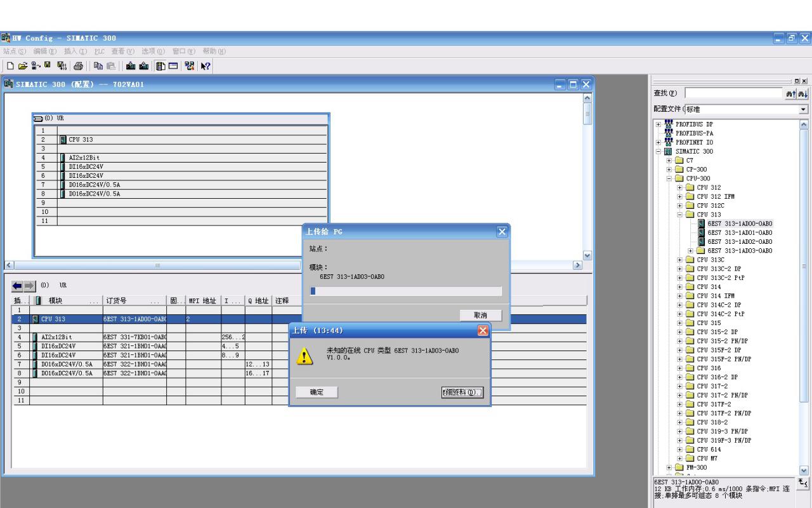Expand the PROFIBUS DP tree node
This screenshot has width=812, height=508.
(660, 126)
